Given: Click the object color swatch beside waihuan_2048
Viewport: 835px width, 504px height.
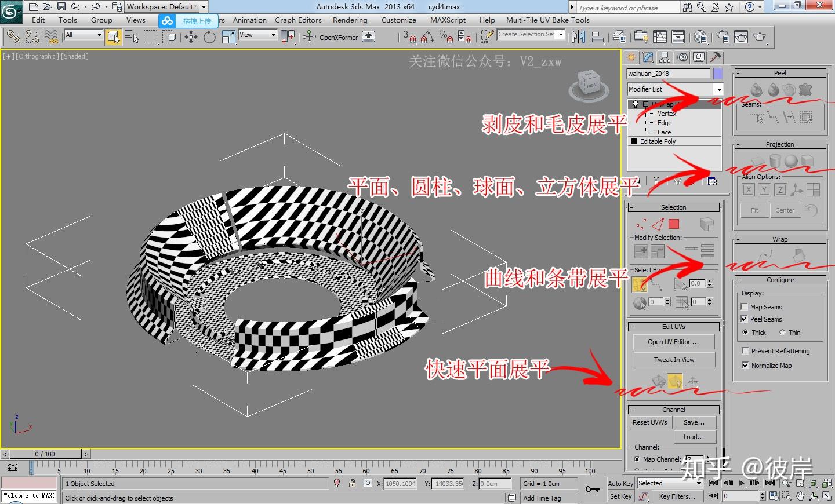Looking at the screenshot, I should click(x=718, y=74).
